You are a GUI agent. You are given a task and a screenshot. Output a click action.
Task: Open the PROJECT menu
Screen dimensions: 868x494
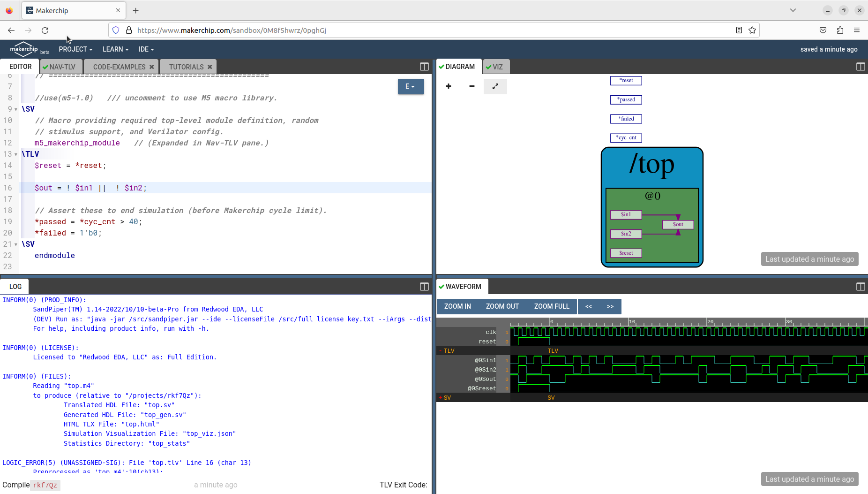coord(75,49)
